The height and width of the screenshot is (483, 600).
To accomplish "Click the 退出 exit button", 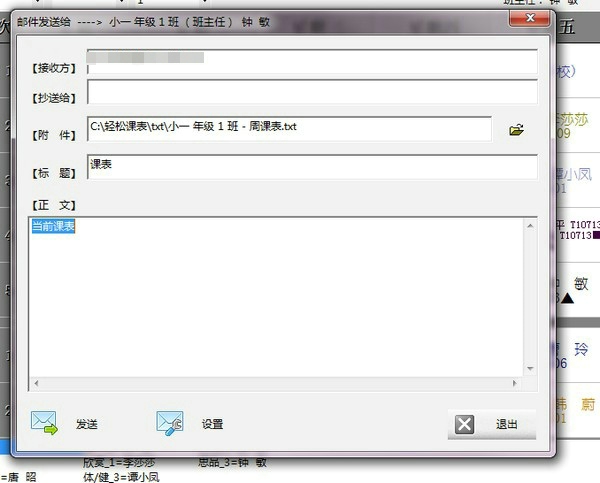I will pyautogui.click(x=492, y=424).
